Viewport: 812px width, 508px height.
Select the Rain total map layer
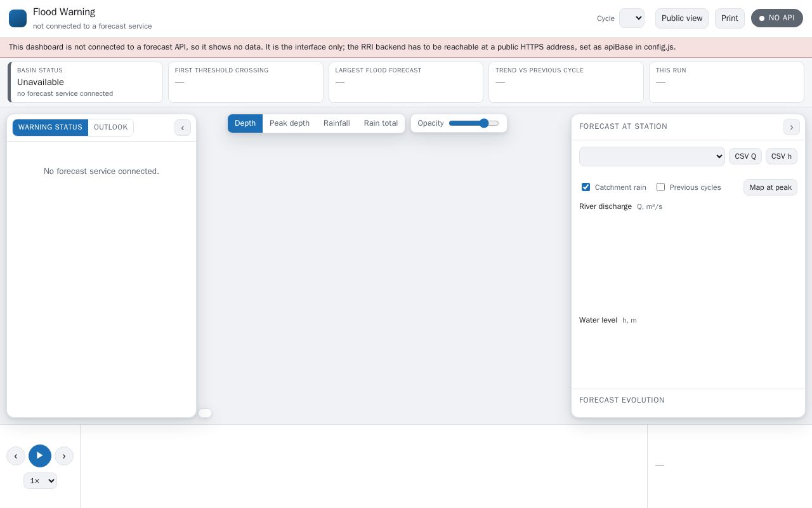click(381, 123)
